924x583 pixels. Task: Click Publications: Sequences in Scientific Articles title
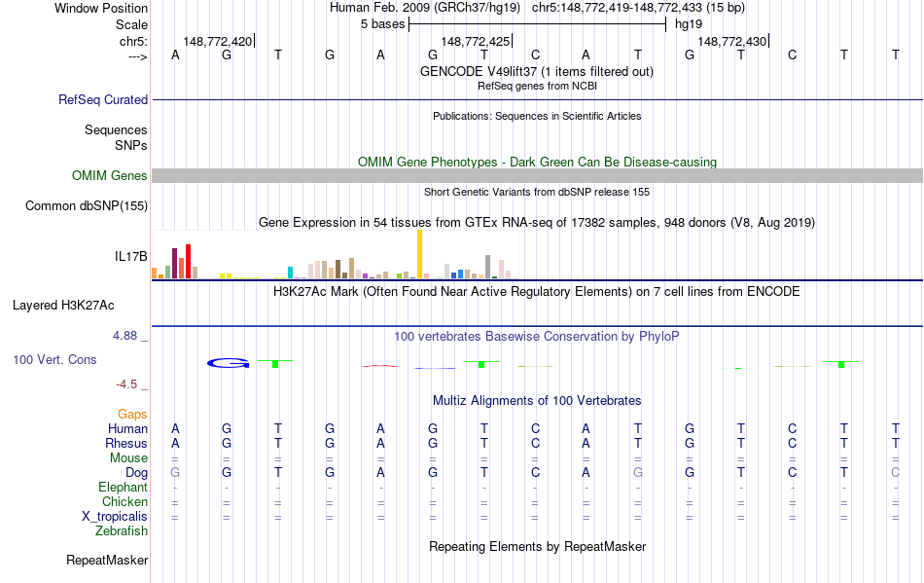click(537, 116)
